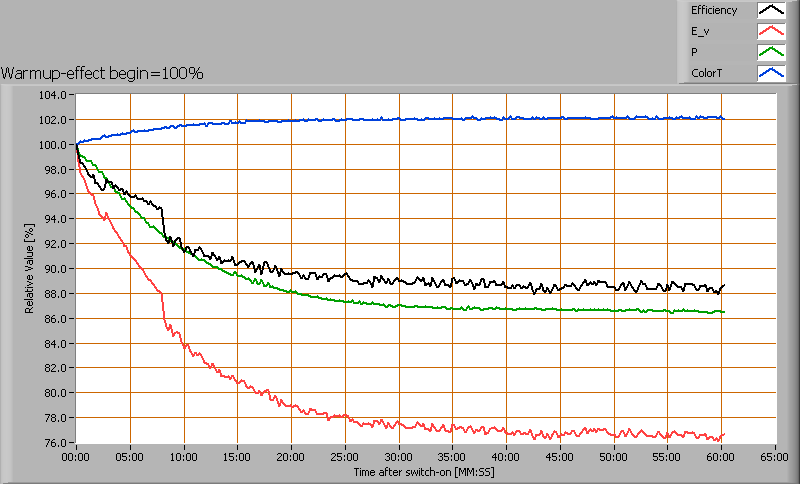Screen dimensions: 800x484
Task: Click the Warmup-effect begin=100% chart title
Action: 103,73
